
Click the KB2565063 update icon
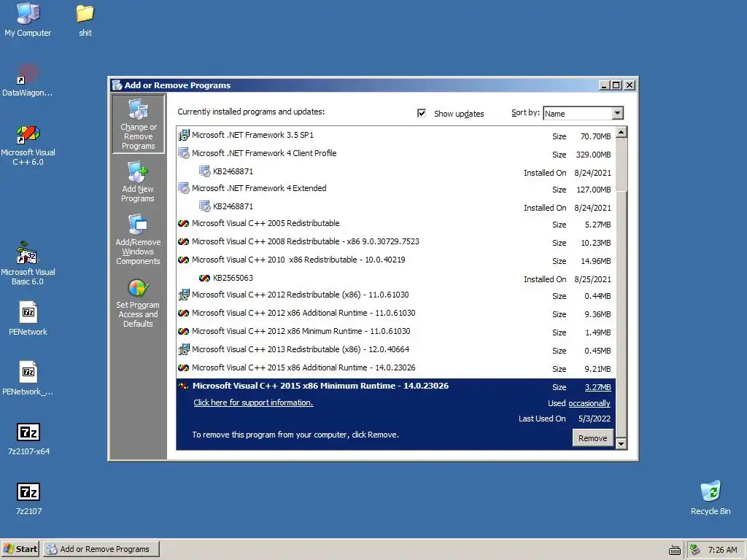pyautogui.click(x=205, y=278)
